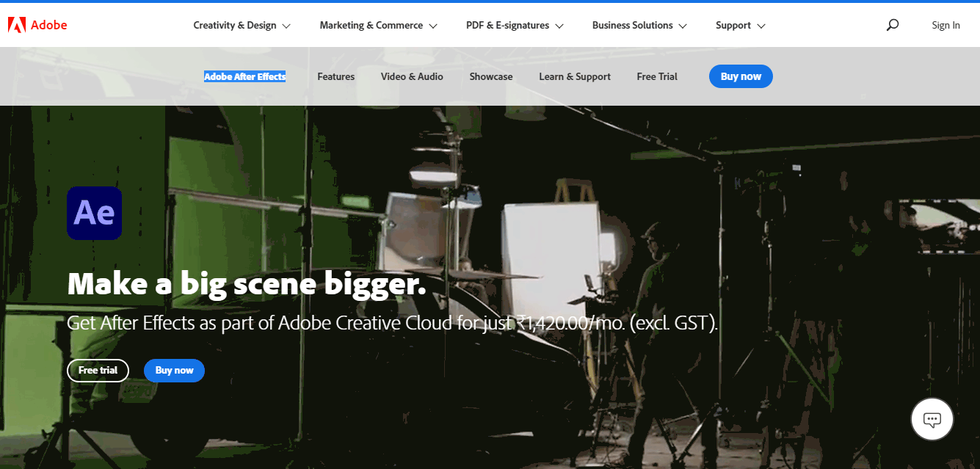Open Learn & Support tab
The height and width of the screenshot is (469, 980).
click(x=575, y=76)
